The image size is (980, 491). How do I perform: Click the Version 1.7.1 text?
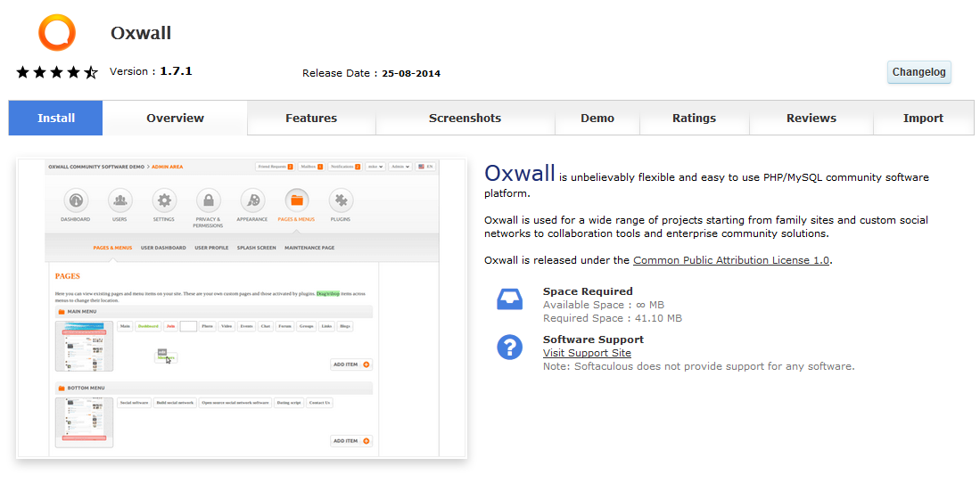coord(151,71)
